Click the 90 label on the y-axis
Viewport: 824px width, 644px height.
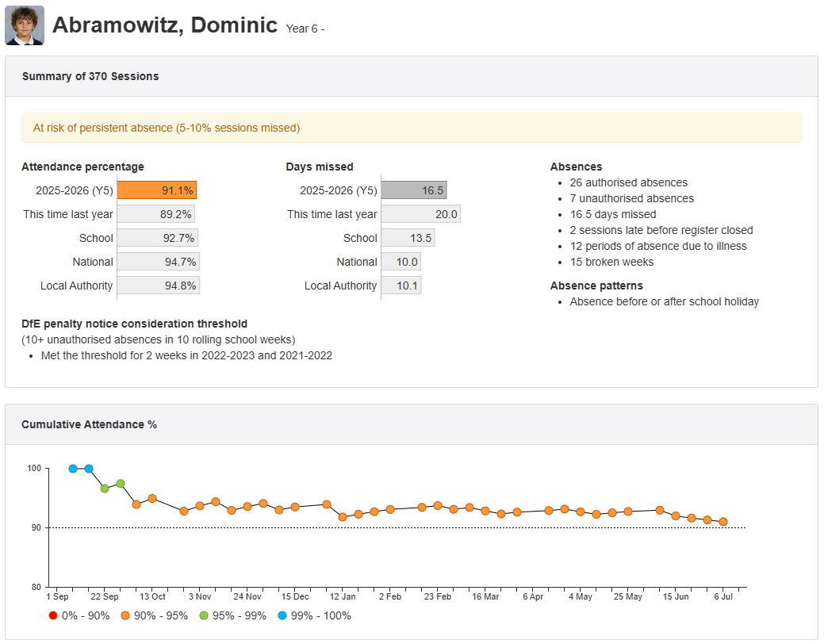click(x=36, y=528)
